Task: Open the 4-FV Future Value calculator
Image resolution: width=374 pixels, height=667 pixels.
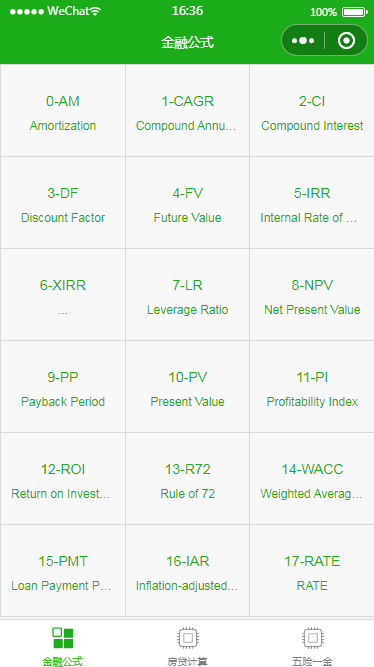Action: (x=187, y=202)
